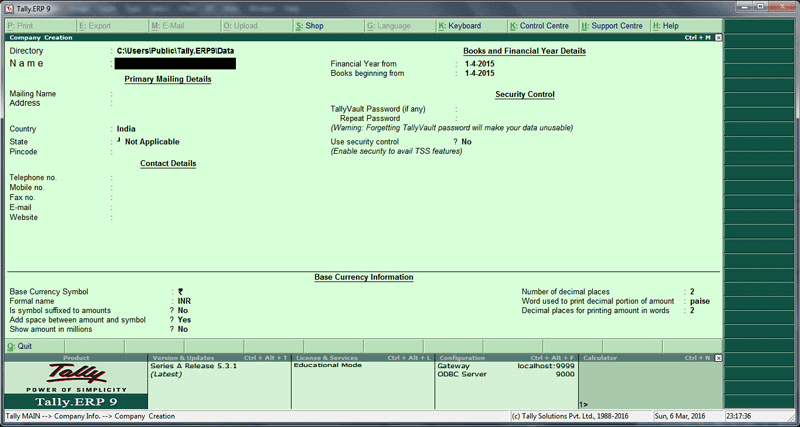Click the Educational Mode text
This screenshot has height=427, width=800.
click(x=328, y=365)
